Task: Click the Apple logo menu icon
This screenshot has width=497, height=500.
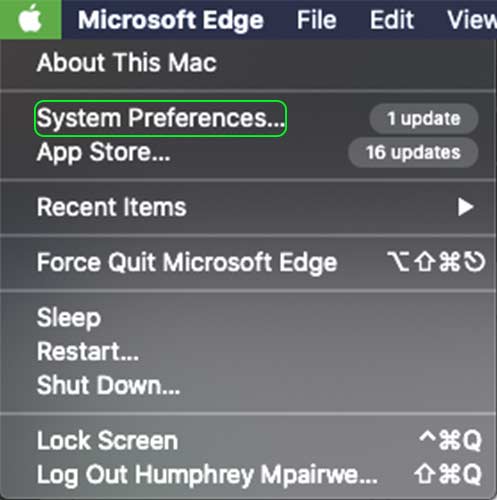Action: tap(30, 19)
